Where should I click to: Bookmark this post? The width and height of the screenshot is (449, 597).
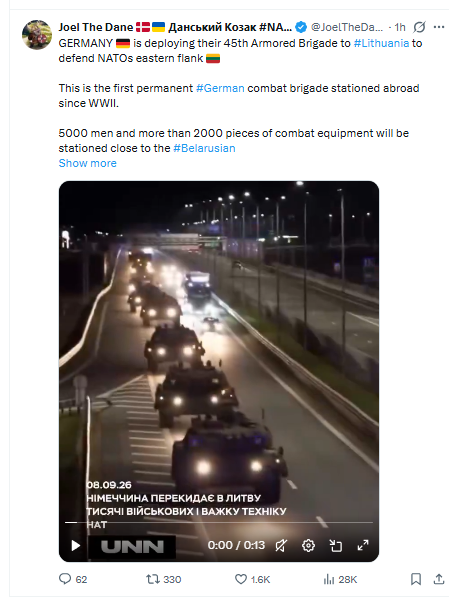[x=416, y=579]
